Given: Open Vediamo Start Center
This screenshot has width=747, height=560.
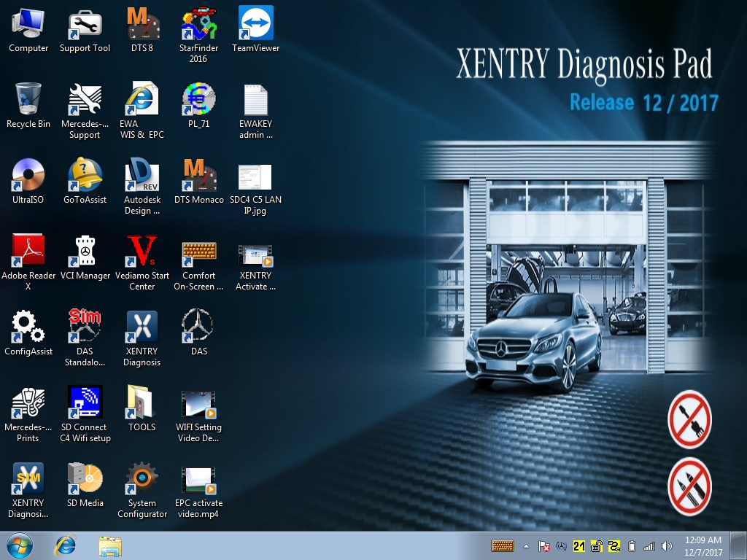Looking at the screenshot, I should tap(142, 262).
